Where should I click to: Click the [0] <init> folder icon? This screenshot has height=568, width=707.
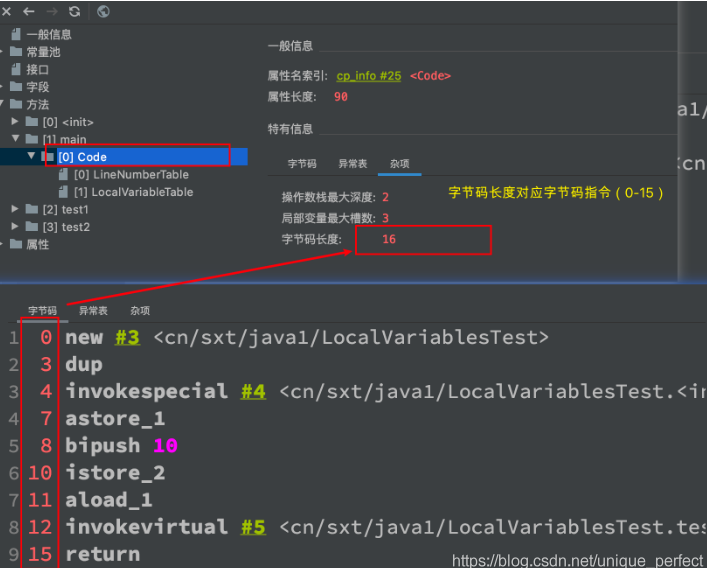(32, 122)
